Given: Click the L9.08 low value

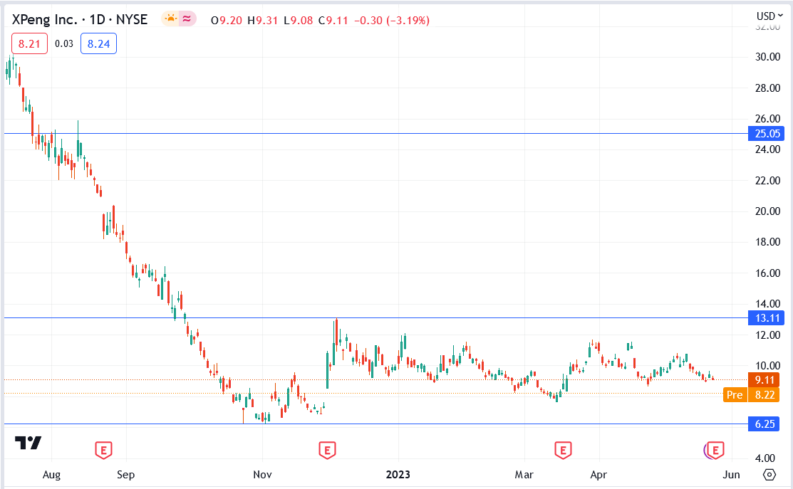Looking at the screenshot, I should (x=298, y=21).
